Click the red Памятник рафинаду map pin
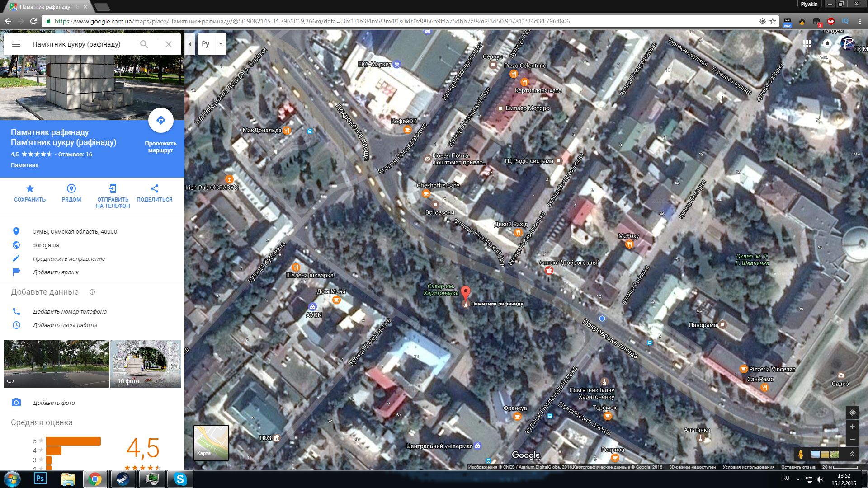Image resolution: width=868 pixels, height=488 pixels. tap(466, 293)
